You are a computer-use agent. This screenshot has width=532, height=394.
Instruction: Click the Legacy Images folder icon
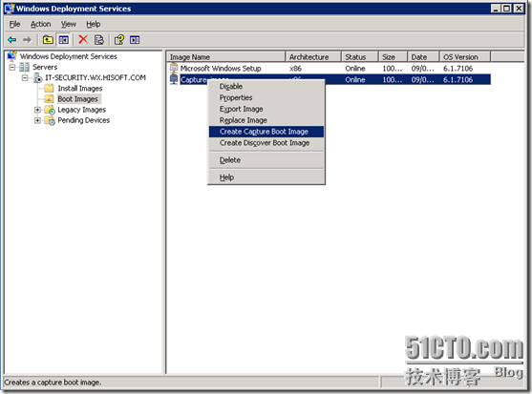coord(50,110)
